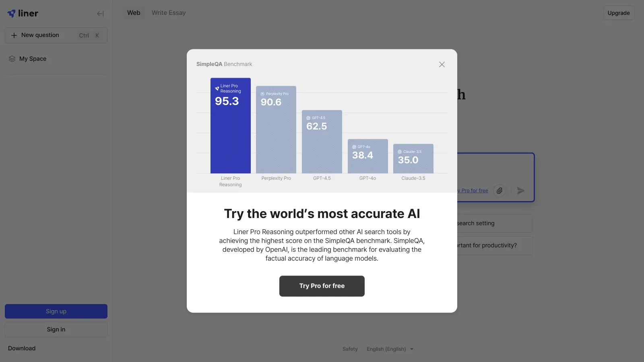
Task: Open My Space in the sidebar
Action: 33,59
